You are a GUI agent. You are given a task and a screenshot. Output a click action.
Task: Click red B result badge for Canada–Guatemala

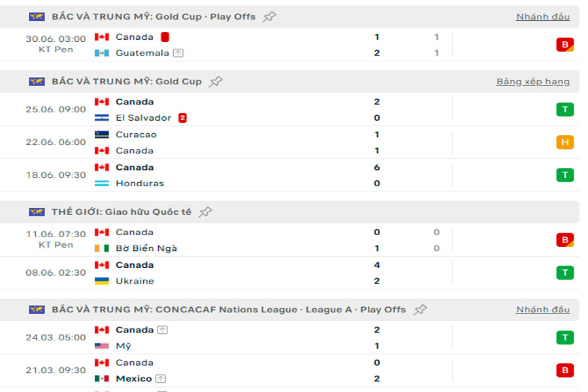coord(564,44)
